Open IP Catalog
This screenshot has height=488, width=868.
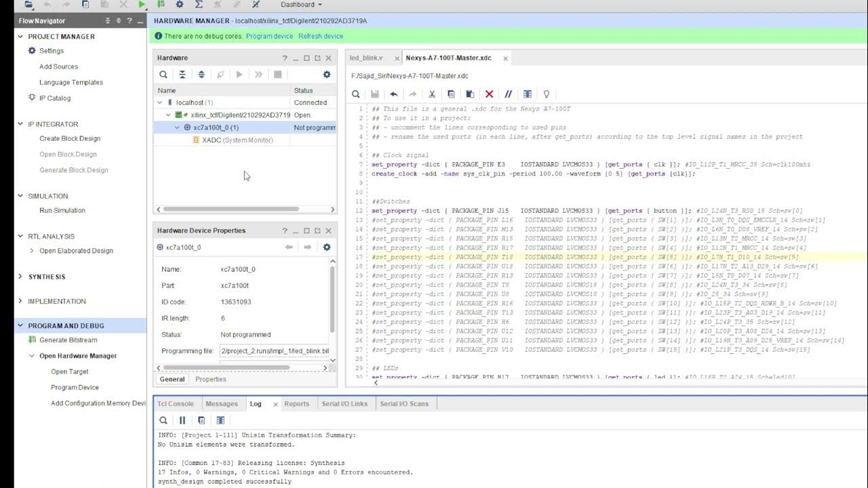(x=55, y=98)
